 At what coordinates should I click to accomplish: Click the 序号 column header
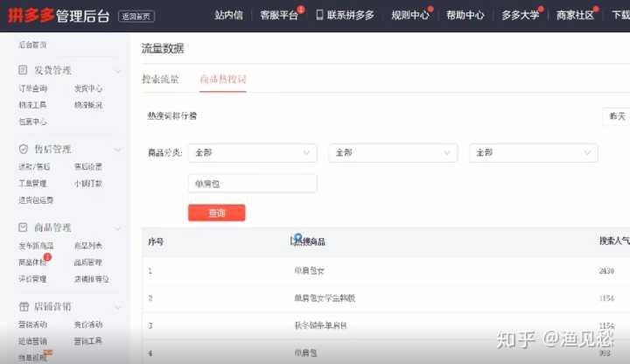(156, 241)
